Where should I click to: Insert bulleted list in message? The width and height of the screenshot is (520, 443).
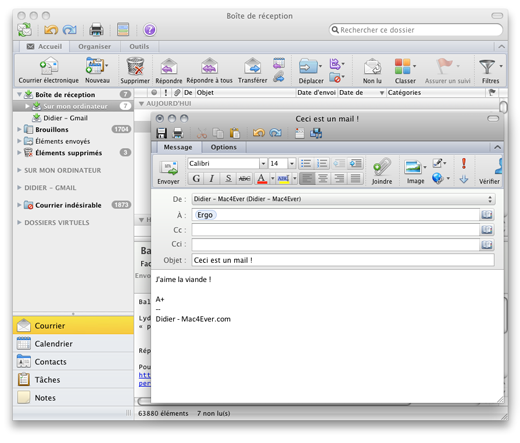(306, 163)
